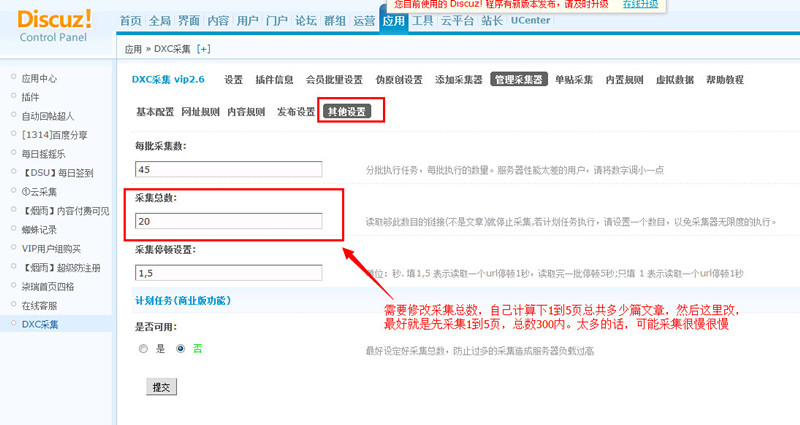Open [1314]百度分享 in the sidebar
The width and height of the screenshot is (800, 425).
pos(54,135)
